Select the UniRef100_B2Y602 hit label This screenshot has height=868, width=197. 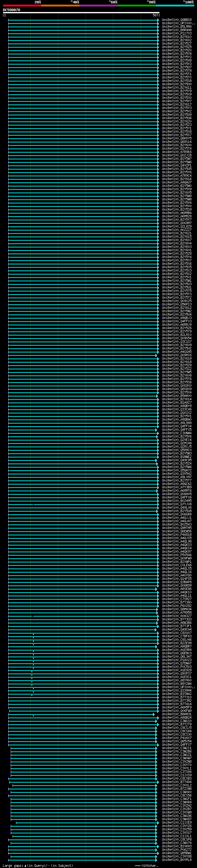coord(177,40)
